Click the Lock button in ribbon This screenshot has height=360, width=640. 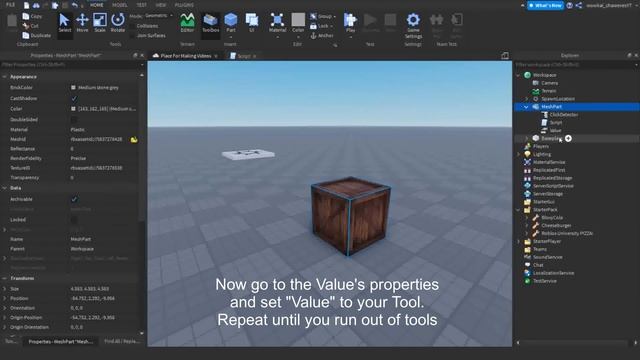[x=321, y=26]
